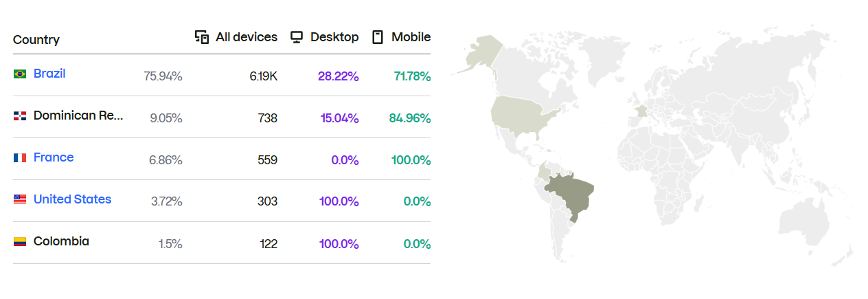Select the Desktop column header
This screenshot has width=868, height=299.
(x=325, y=37)
